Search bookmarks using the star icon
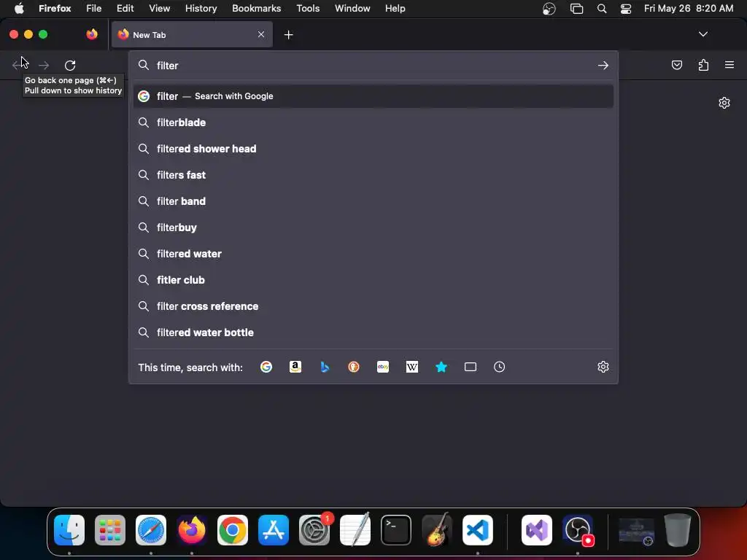 (x=441, y=367)
